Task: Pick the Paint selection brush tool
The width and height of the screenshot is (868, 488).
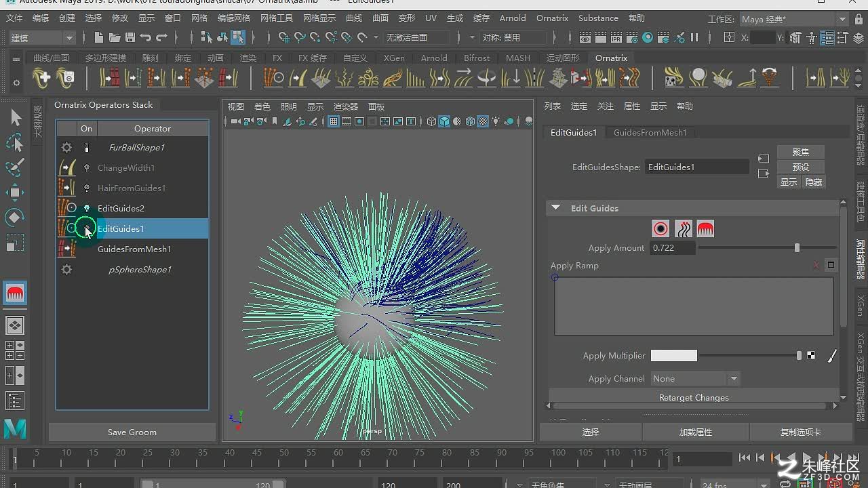Action: coord(15,167)
